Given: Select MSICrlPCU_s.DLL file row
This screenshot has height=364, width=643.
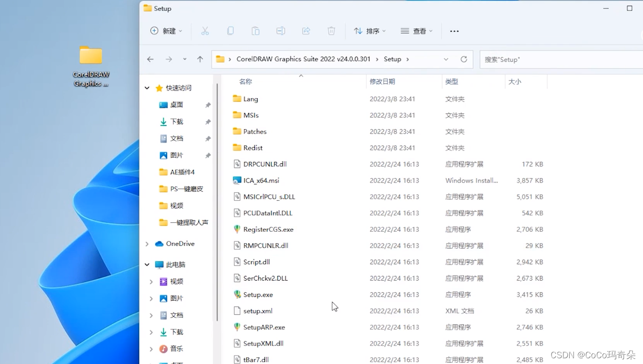Looking at the screenshot, I should pyautogui.click(x=388, y=197).
